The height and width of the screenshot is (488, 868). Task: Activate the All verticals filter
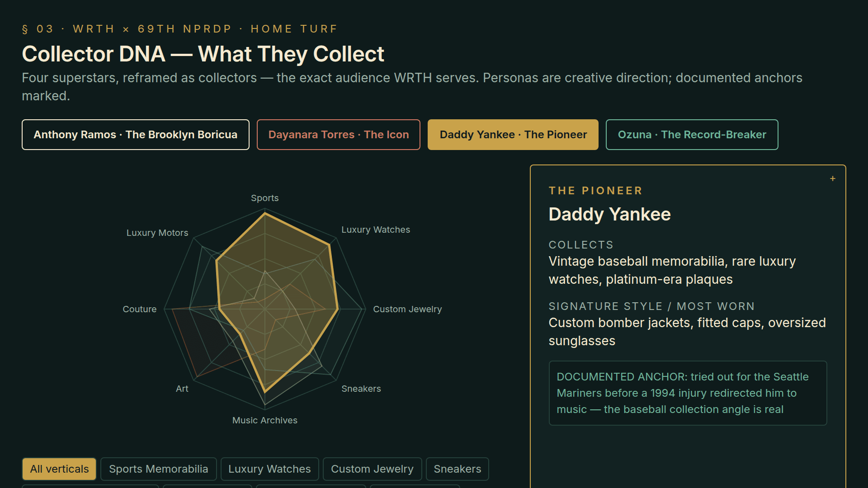(x=59, y=469)
